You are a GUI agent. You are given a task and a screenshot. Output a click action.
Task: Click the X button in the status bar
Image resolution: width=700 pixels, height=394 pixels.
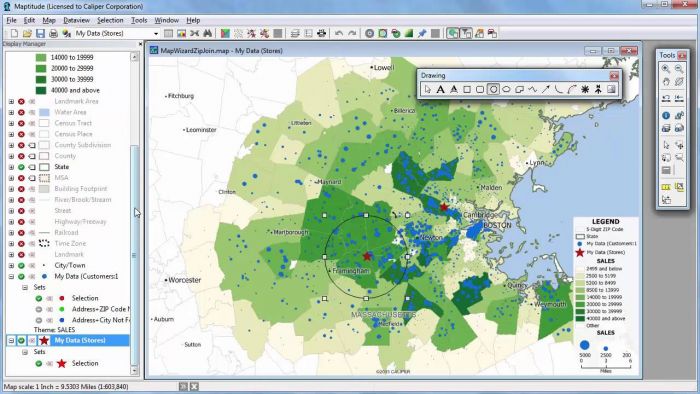click(x=194, y=386)
